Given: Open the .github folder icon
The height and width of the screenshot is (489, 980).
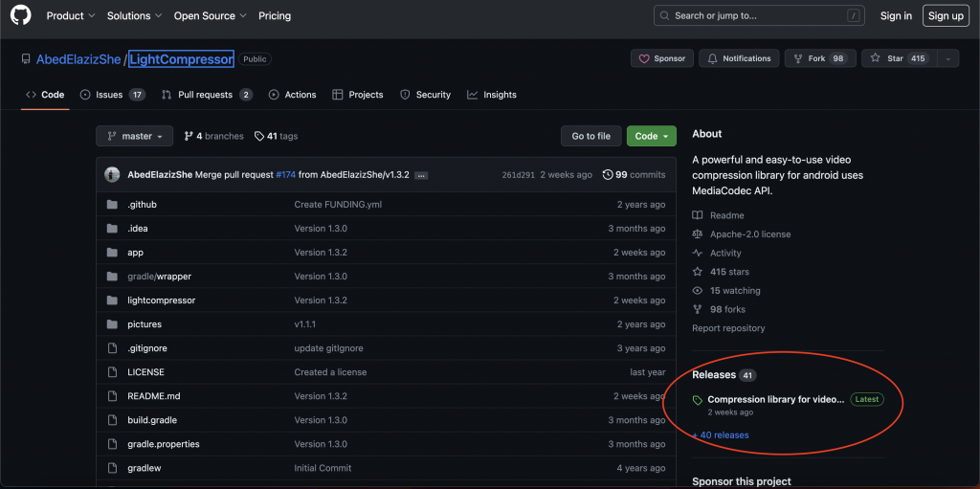Looking at the screenshot, I should [113, 205].
